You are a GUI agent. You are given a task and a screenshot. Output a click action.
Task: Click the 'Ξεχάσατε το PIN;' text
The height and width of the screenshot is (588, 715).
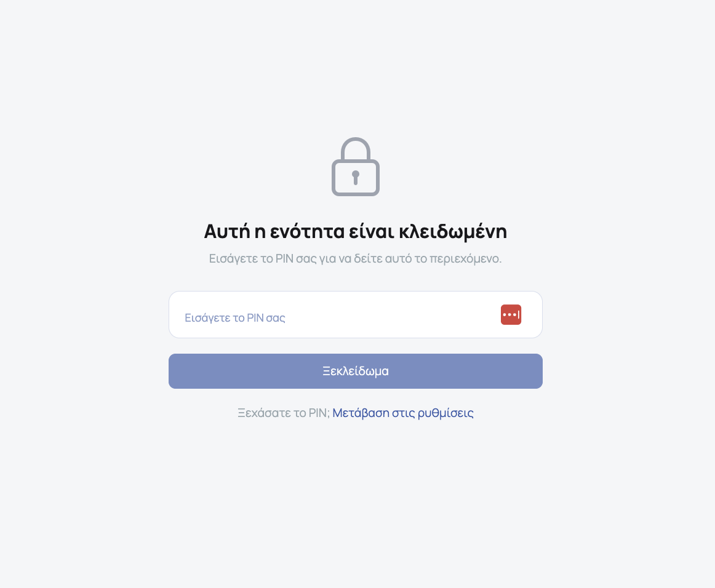[x=284, y=413]
